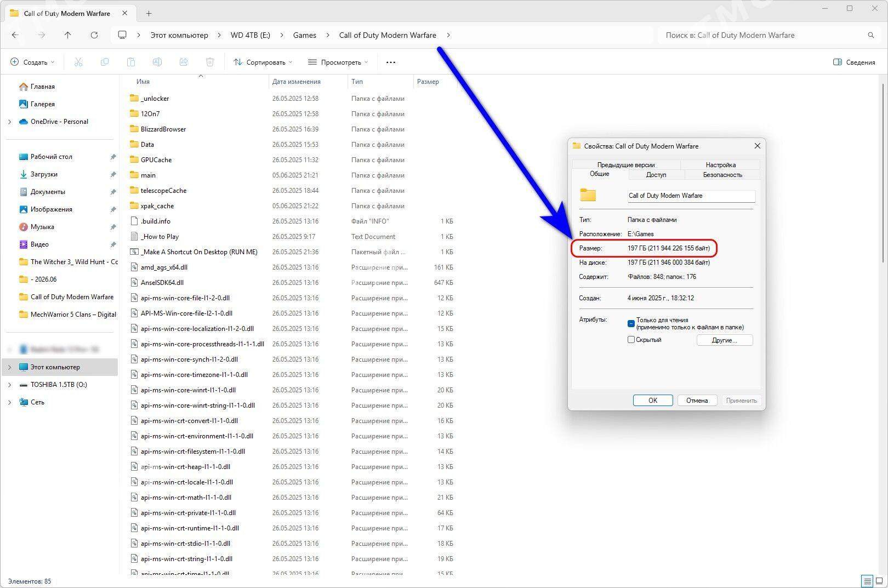Select the .build.info file icon
Image resolution: width=888 pixels, height=588 pixels.
[134, 221]
